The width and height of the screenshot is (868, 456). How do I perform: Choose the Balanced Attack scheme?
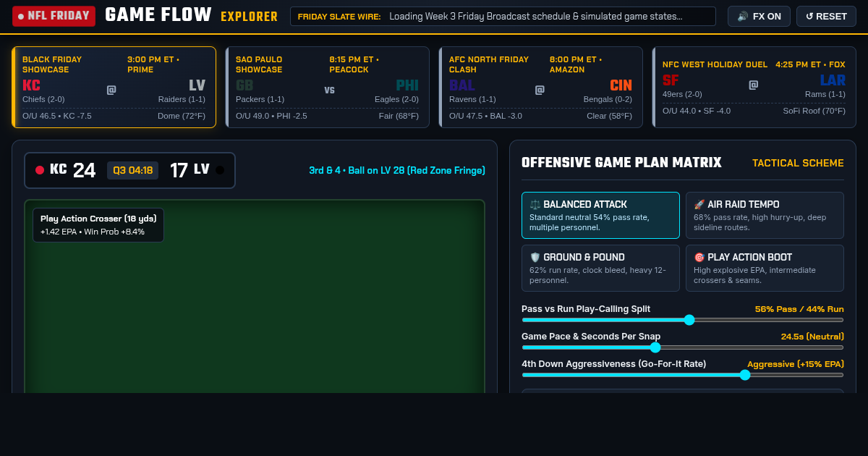(x=600, y=215)
